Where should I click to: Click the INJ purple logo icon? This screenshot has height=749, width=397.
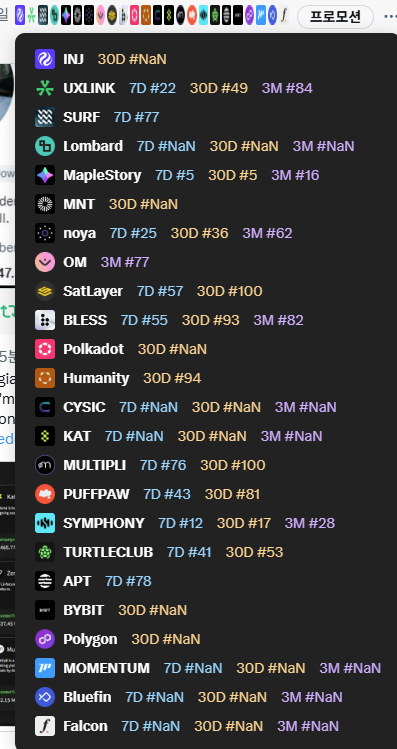(x=45, y=59)
